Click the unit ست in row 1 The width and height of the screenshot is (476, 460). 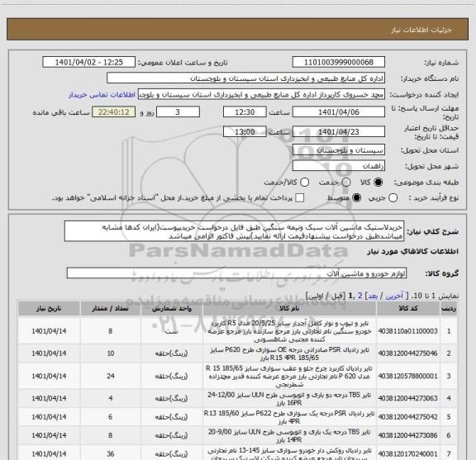point(172,331)
